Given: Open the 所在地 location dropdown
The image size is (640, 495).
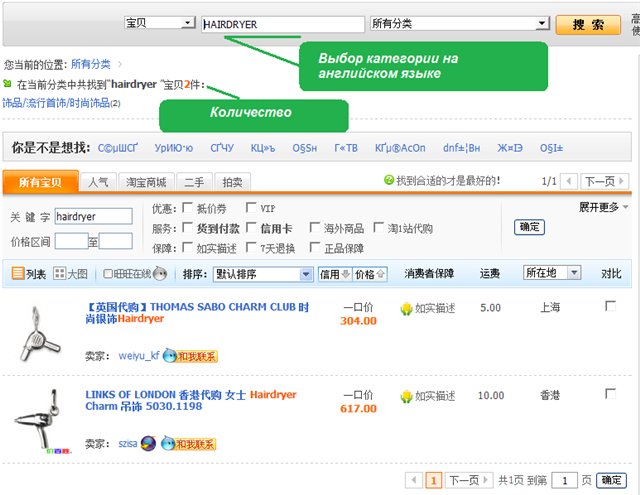Looking at the screenshot, I should pos(552,272).
